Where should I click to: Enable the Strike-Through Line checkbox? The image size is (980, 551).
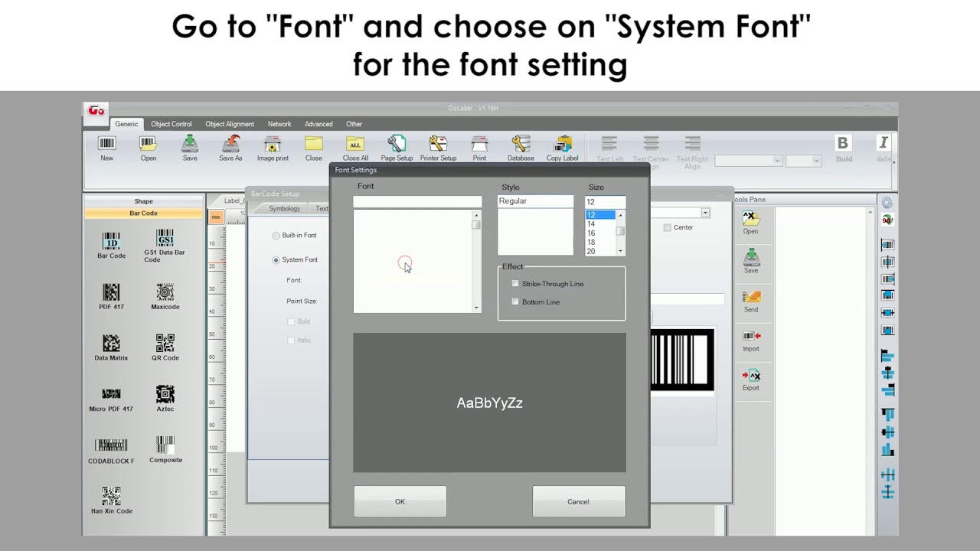(x=515, y=284)
